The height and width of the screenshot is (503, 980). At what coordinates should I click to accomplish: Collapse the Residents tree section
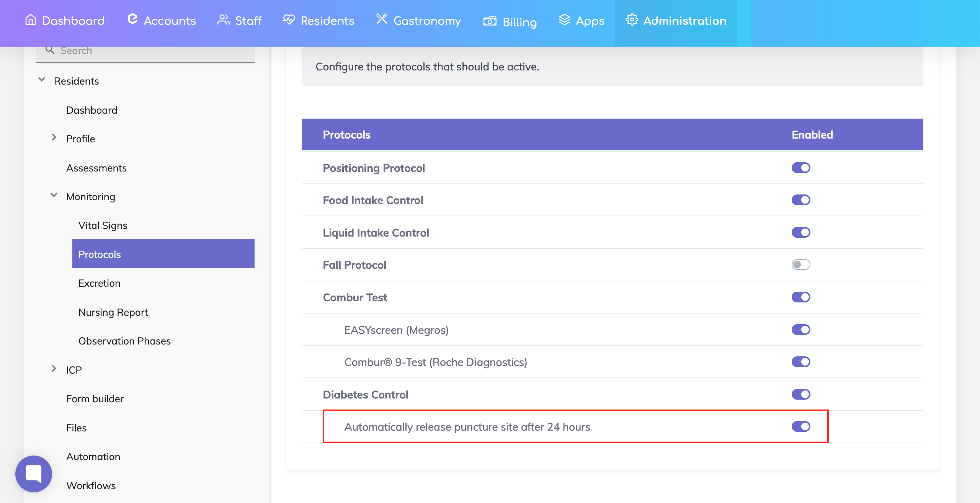[x=42, y=80]
